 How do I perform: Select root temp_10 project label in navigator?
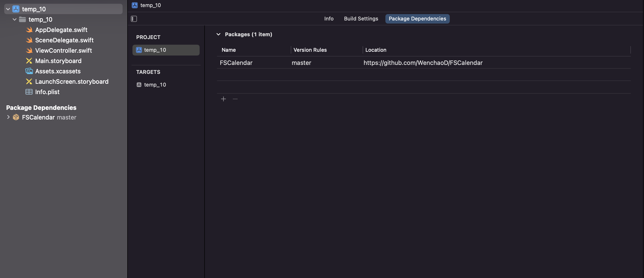point(34,9)
